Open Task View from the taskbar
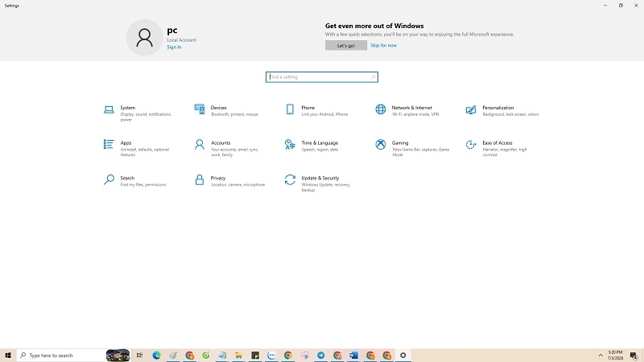This screenshot has width=644, height=362. (x=139, y=355)
